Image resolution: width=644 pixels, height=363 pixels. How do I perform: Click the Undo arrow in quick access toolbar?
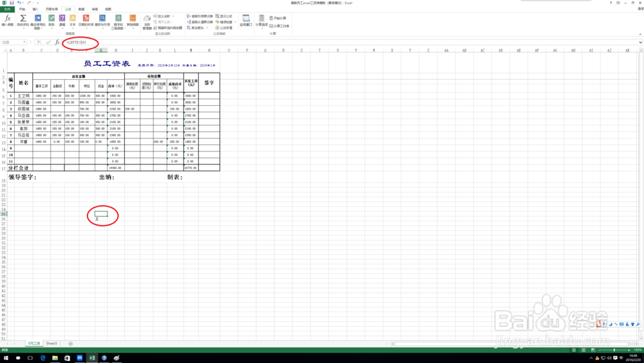pyautogui.click(x=19, y=3)
